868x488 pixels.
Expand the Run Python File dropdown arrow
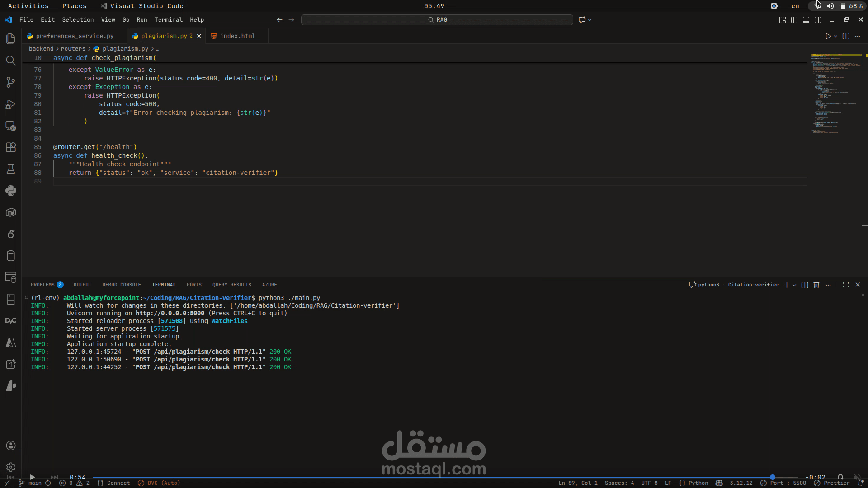point(835,36)
